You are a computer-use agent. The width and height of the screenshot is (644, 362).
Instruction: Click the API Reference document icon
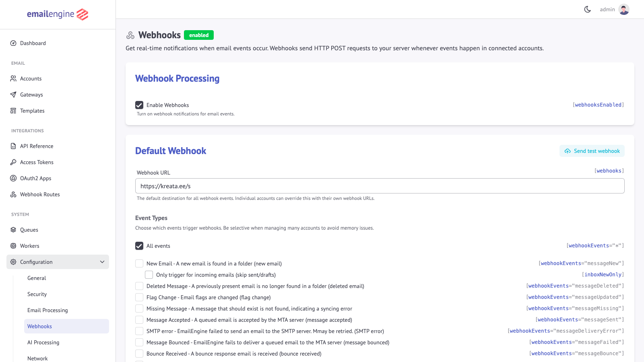(x=13, y=146)
